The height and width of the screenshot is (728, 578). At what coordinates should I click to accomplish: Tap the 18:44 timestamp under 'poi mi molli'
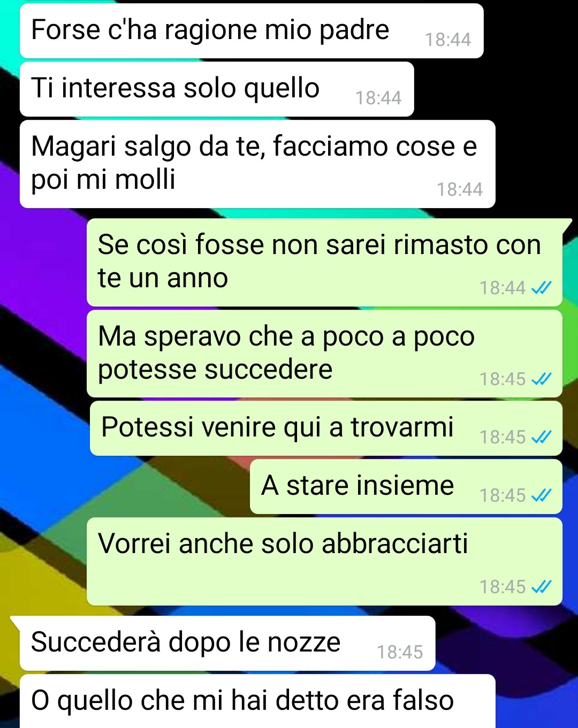point(460,190)
